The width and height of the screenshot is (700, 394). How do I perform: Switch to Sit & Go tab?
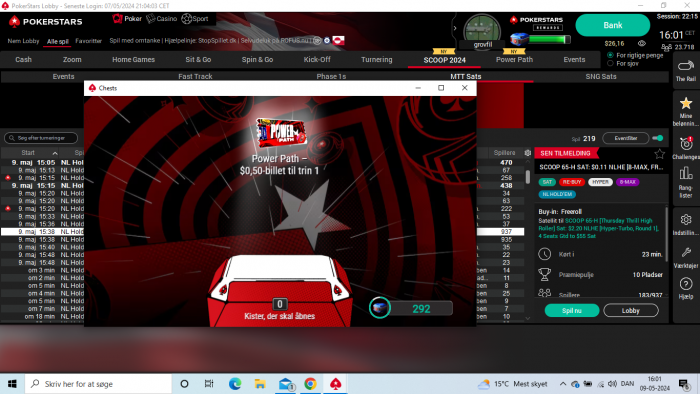pyautogui.click(x=198, y=59)
